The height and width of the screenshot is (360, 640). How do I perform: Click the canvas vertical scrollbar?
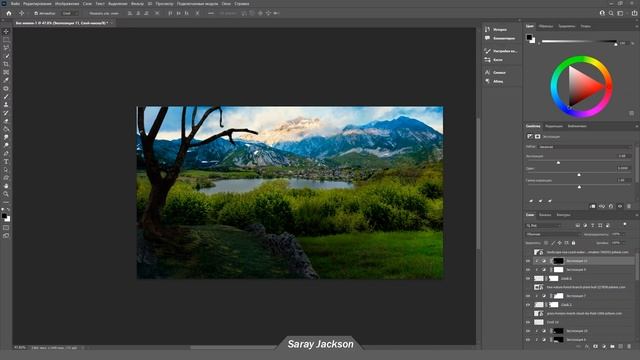[478, 184]
